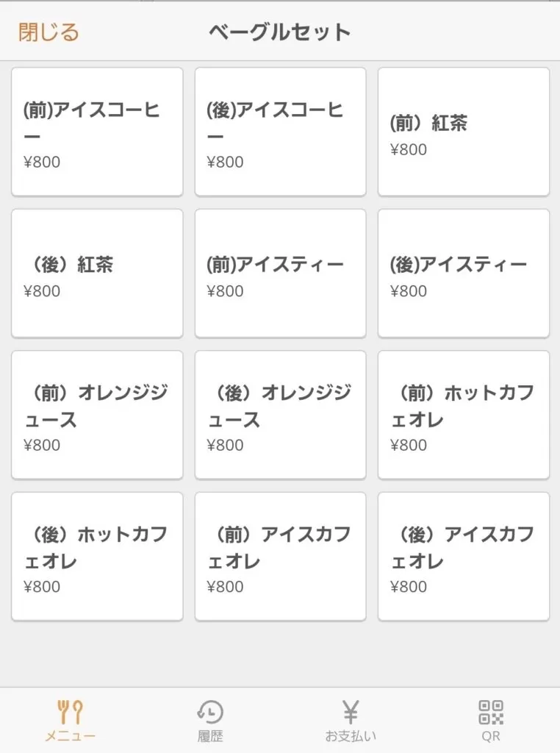560x753 pixels.
Task: Select (前)アイスコーヒー set
Action: click(97, 132)
